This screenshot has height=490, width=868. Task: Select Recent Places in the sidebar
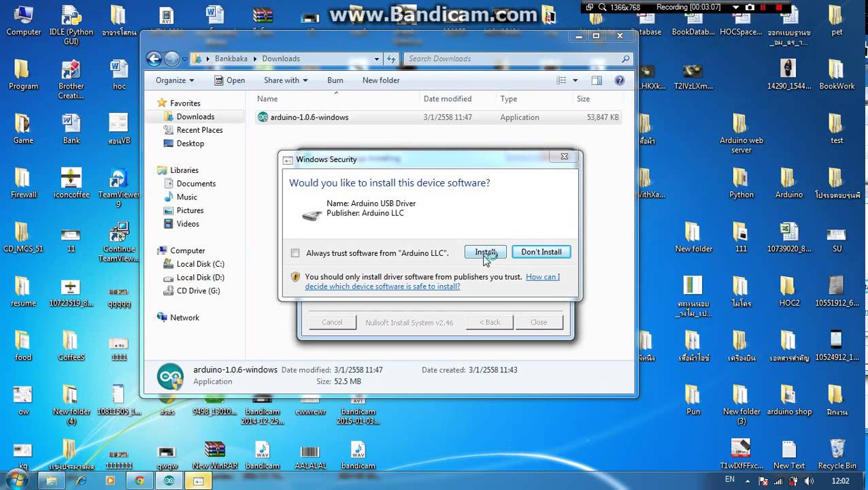pyautogui.click(x=199, y=130)
